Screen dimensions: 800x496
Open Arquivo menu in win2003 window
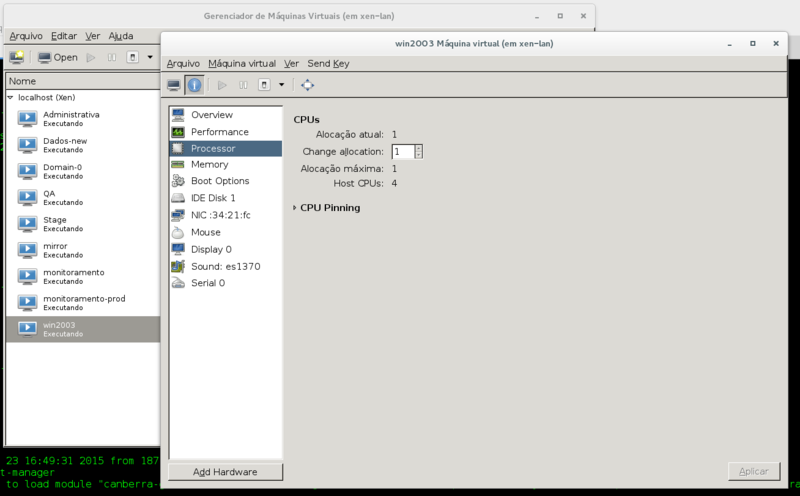[183, 63]
